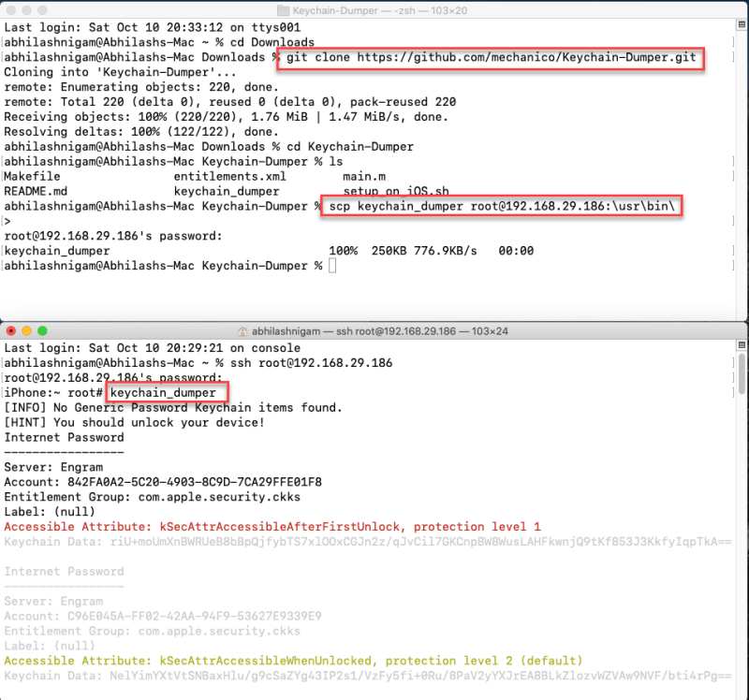Click the git clone Keychain-Dumper.git command
Image resolution: width=749 pixels, height=700 pixels.
pyautogui.click(x=491, y=58)
